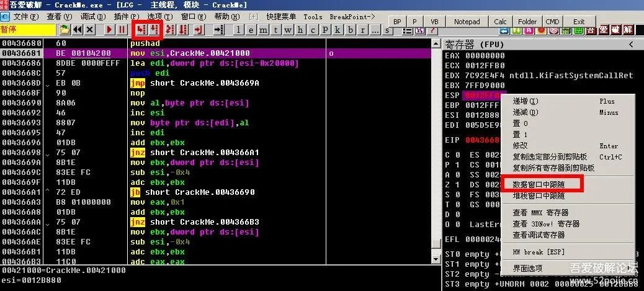
Task: Click the 吾 icon at toolbar right
Action: [x=591, y=30]
